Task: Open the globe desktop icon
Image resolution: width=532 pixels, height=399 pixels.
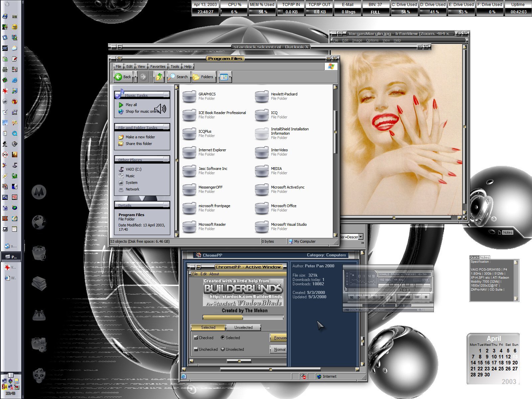Action: tap(39, 222)
